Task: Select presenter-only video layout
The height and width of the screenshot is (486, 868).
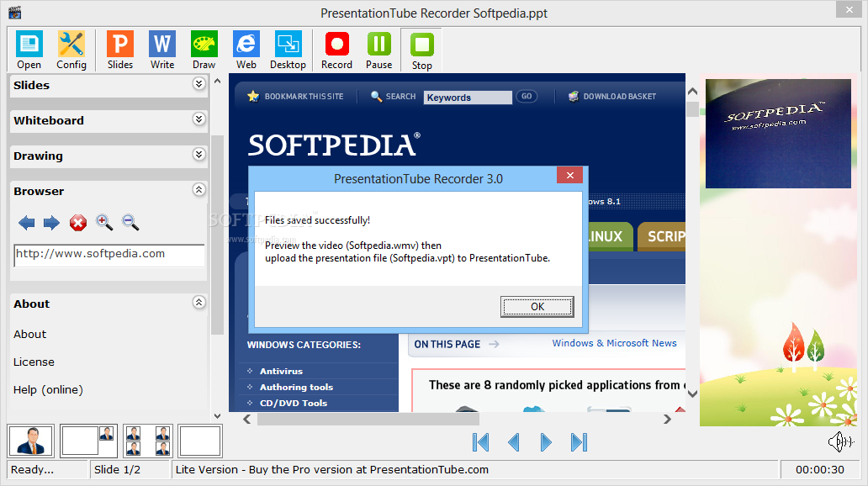Action: (x=31, y=441)
